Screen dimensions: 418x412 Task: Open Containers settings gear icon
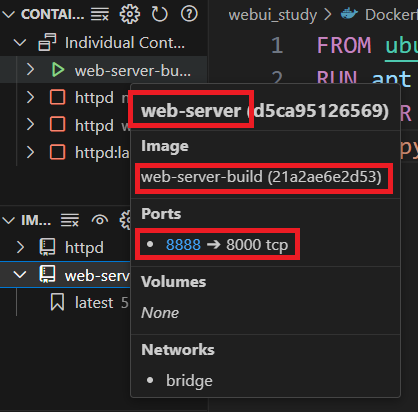pos(130,14)
